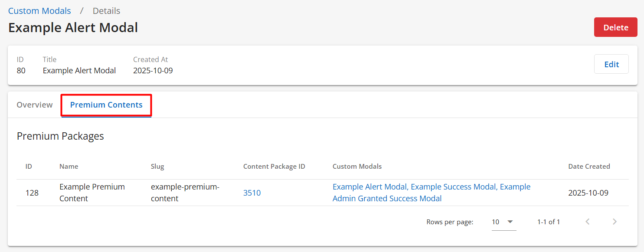Click the ID column header
The width and height of the screenshot is (644, 252).
(x=29, y=166)
